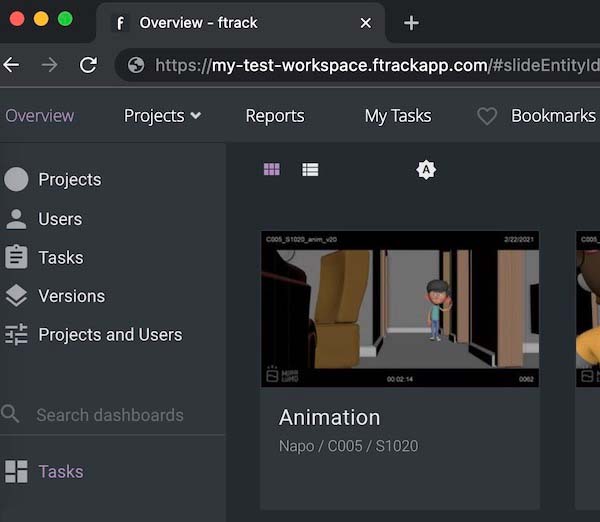Screen dimensions: 600x522
Task: Go to the Overview tab
Action: pyautogui.click(x=39, y=116)
